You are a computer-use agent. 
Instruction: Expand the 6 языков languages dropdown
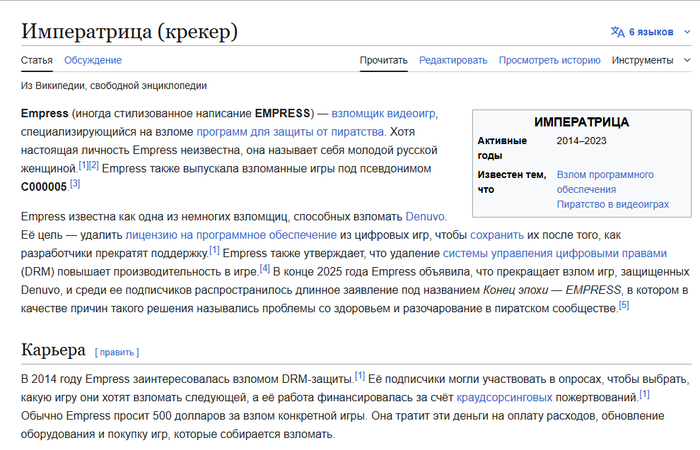(651, 32)
